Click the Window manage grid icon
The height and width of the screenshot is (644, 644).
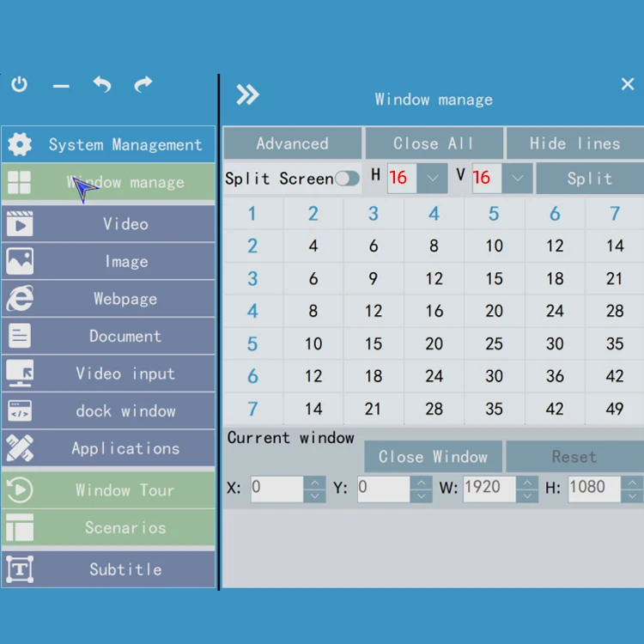(x=19, y=182)
